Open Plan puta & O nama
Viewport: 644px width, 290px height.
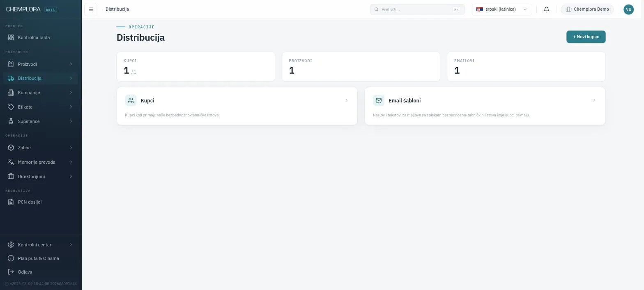tap(41, 258)
